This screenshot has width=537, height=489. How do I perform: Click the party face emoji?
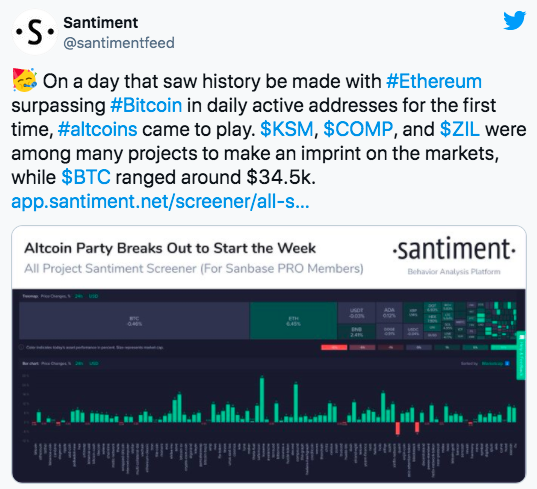point(24,80)
